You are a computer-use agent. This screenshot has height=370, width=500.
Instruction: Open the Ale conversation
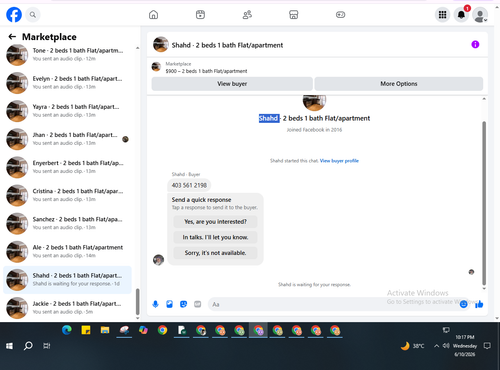(x=68, y=251)
